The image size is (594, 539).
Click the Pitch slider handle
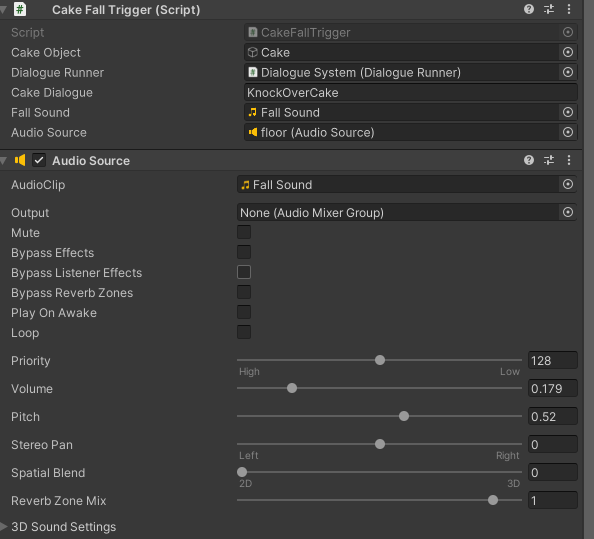[x=404, y=416]
